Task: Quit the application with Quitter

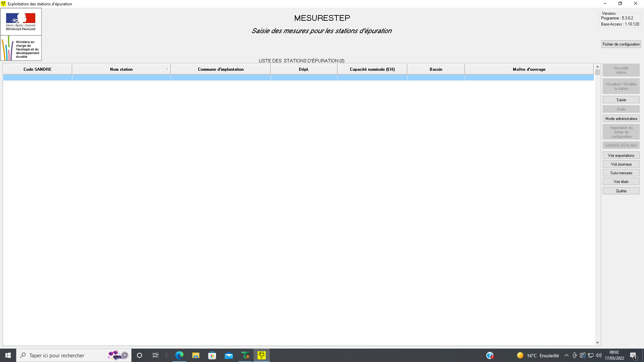Action: (621, 191)
